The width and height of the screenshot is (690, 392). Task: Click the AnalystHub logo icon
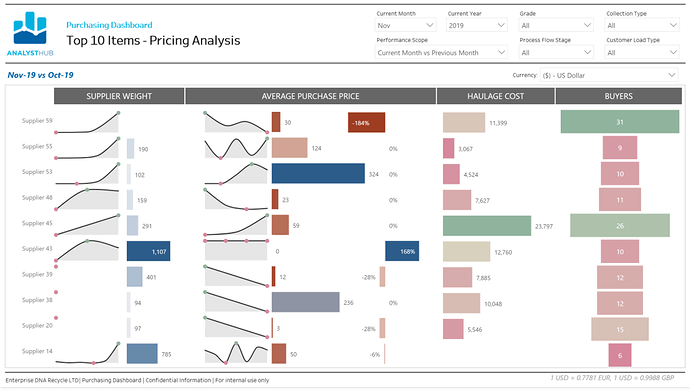tap(30, 28)
